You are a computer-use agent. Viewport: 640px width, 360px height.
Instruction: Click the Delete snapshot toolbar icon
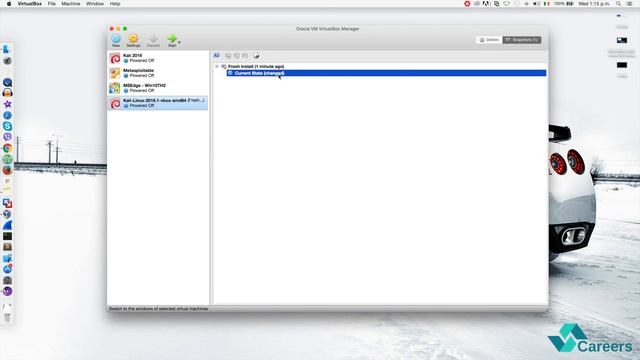(236, 56)
